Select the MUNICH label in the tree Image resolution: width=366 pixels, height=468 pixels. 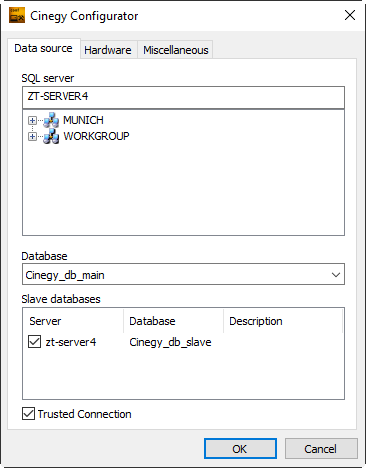pyautogui.click(x=83, y=120)
